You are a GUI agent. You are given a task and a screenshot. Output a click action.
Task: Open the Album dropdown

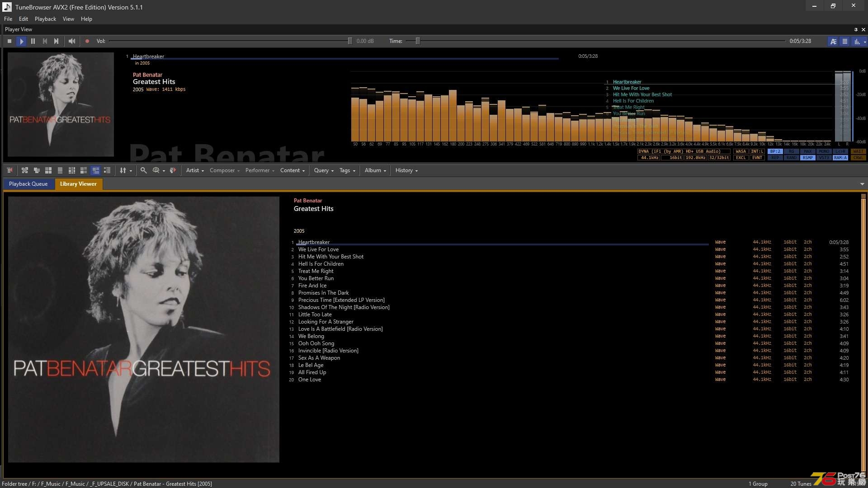click(375, 170)
